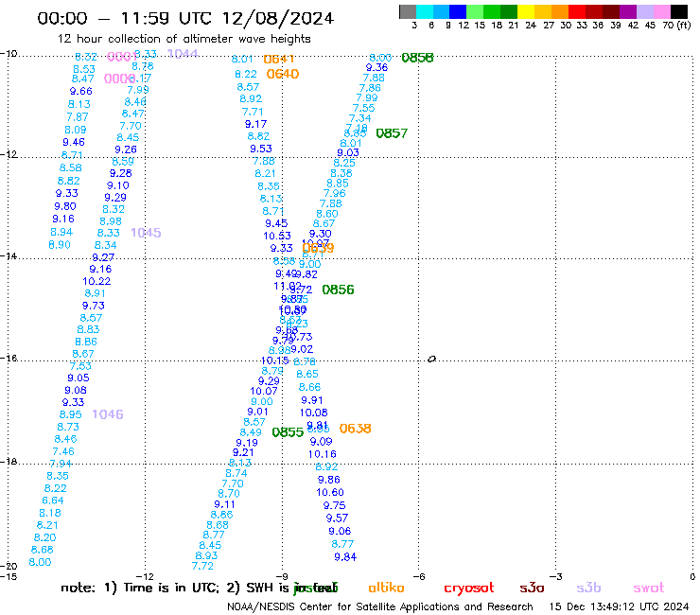The image size is (700, 615).
Task: Click the wave height value '7.34'
Action: [x=359, y=118]
